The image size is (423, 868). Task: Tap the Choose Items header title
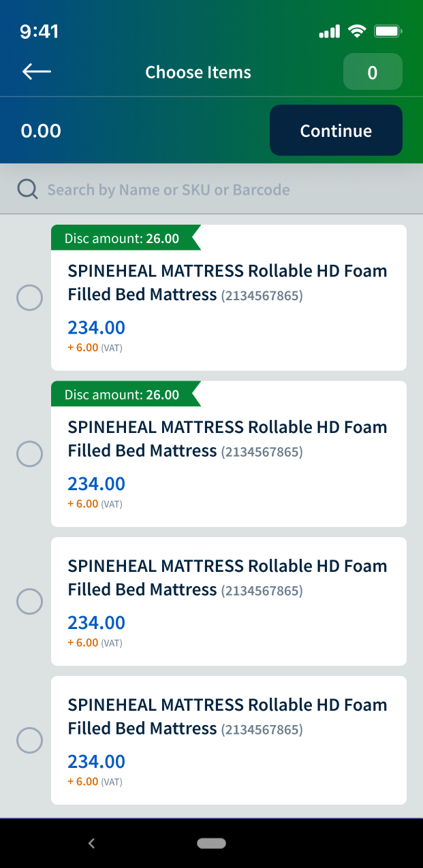point(198,72)
